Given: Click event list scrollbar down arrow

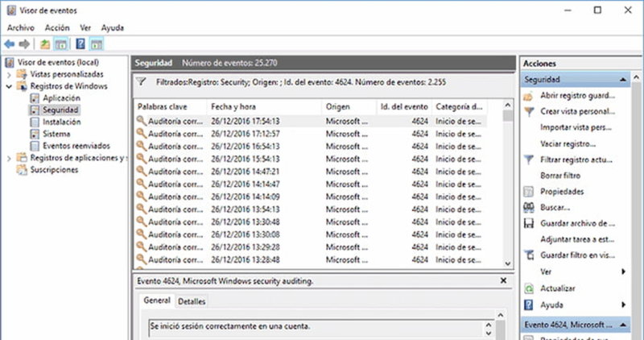Looking at the screenshot, I should [x=508, y=263].
